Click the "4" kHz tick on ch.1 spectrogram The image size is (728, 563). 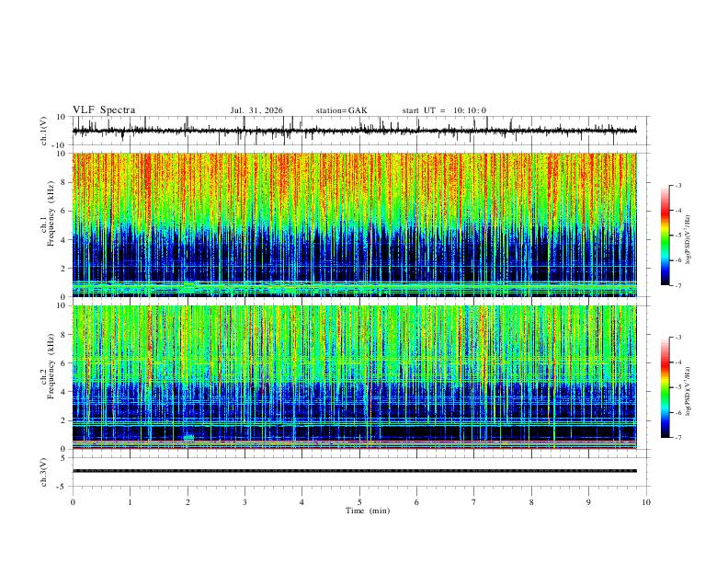pyautogui.click(x=63, y=240)
